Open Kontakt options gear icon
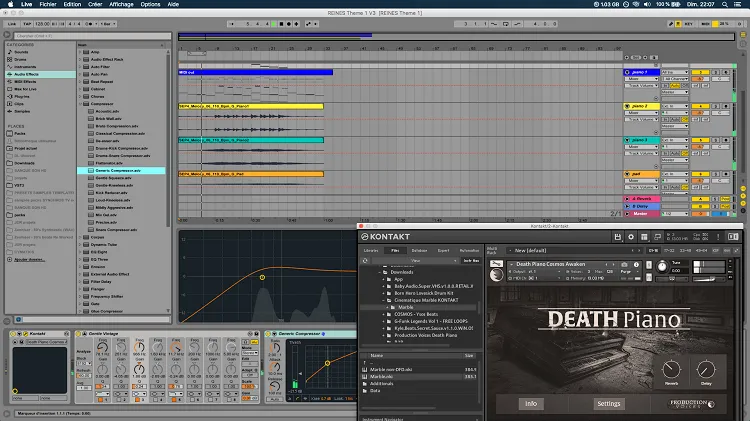This screenshot has height=421, width=750. pos(631,237)
